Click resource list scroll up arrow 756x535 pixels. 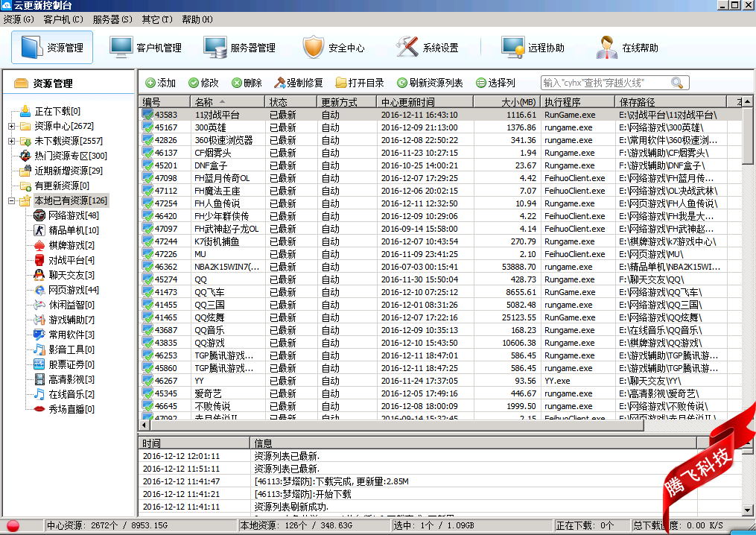click(x=747, y=101)
